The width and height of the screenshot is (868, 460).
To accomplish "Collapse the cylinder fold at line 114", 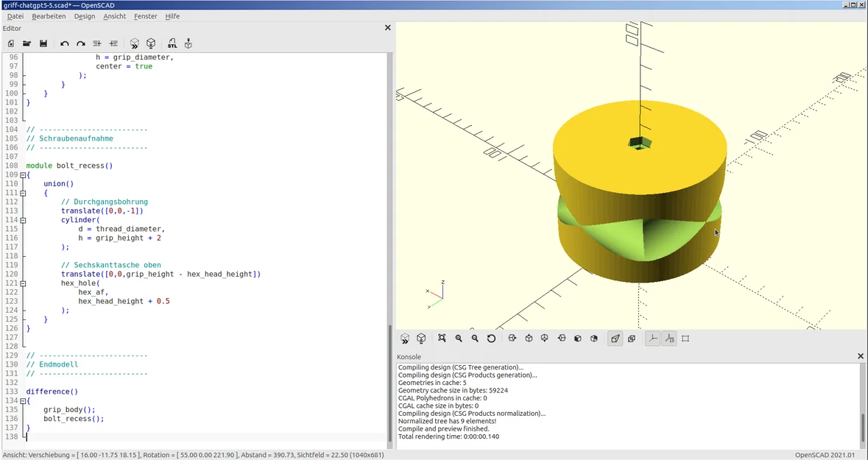I will tap(23, 220).
